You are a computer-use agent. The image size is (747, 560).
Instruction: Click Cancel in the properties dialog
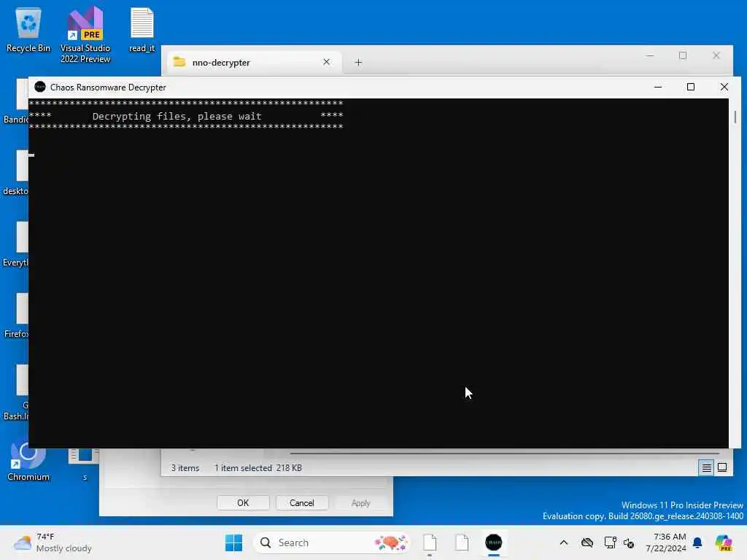click(x=301, y=503)
